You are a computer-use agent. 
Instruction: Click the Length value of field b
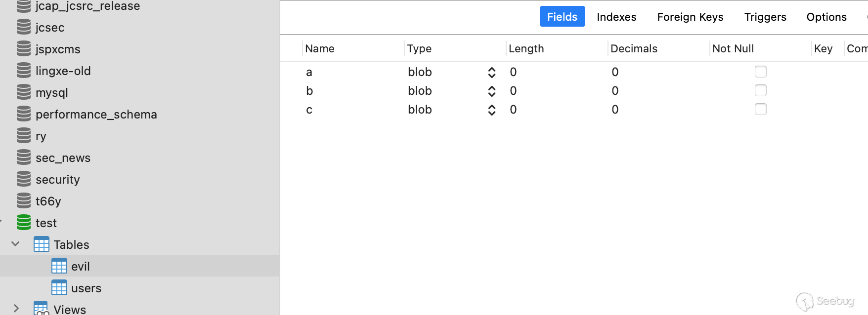click(514, 91)
